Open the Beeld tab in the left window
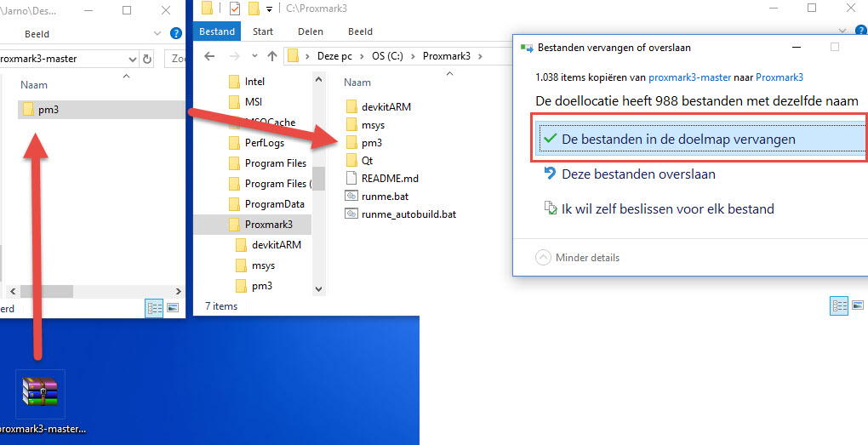This screenshot has width=868, height=445. coord(37,34)
